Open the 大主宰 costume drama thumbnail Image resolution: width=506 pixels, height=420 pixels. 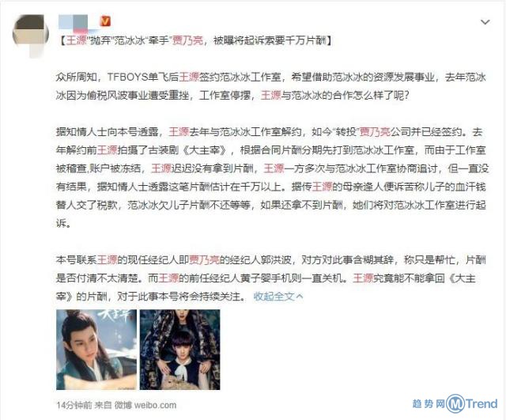click(96, 350)
